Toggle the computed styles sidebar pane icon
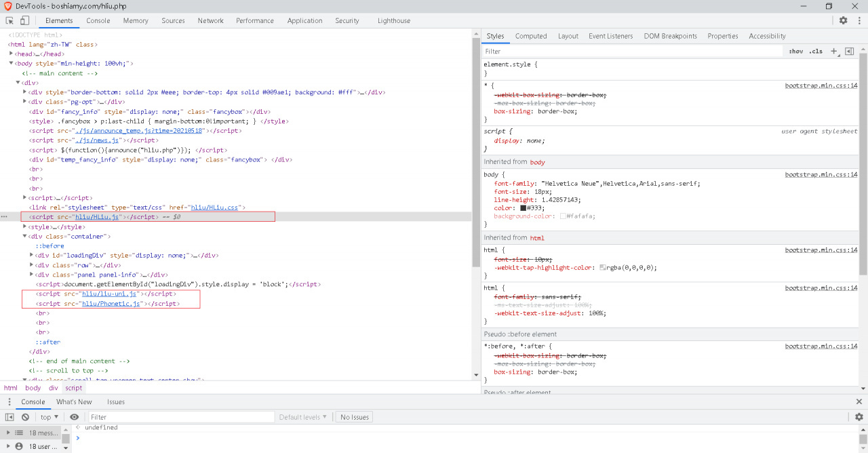This screenshot has height=453, width=868. (849, 51)
